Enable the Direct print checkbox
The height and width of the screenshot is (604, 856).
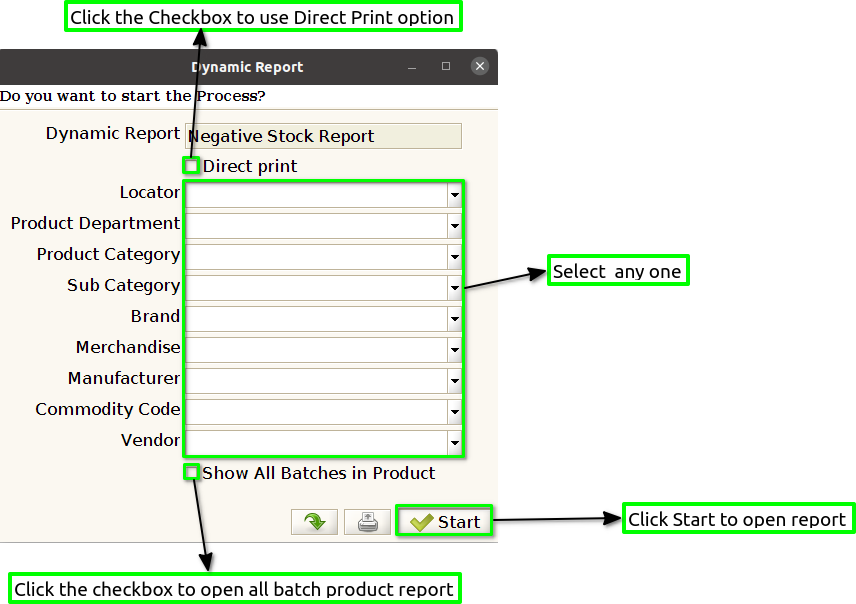click(x=191, y=165)
